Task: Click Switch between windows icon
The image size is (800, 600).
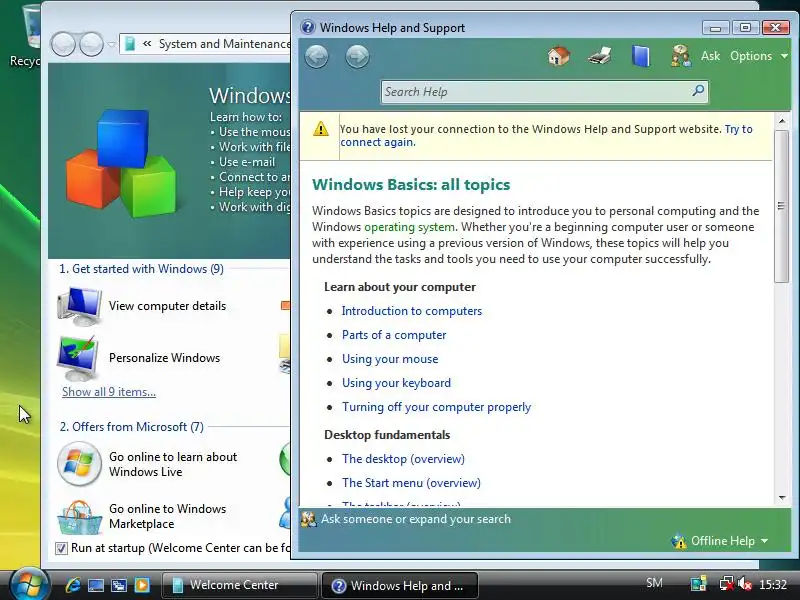Action: click(x=119, y=585)
